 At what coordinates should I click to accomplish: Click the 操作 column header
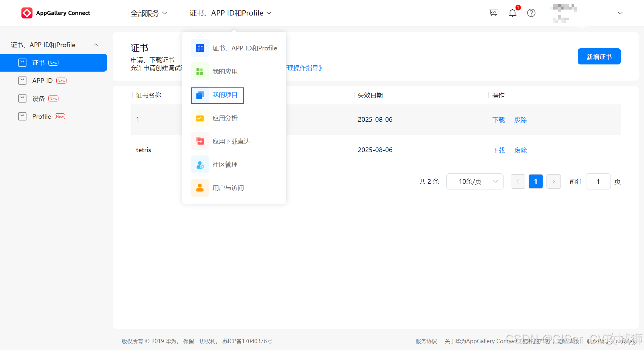[x=498, y=95]
